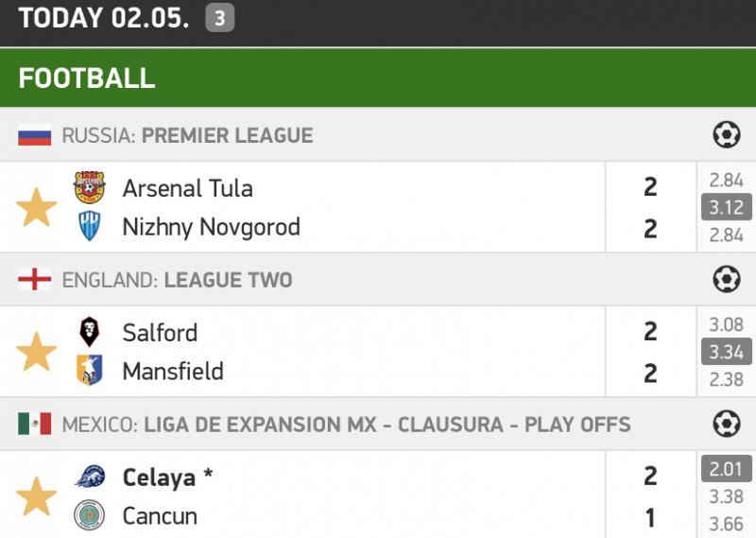Image resolution: width=756 pixels, height=538 pixels.
Task: Toggle favorite star for Salford vs Mansfield
Action: [x=37, y=352]
